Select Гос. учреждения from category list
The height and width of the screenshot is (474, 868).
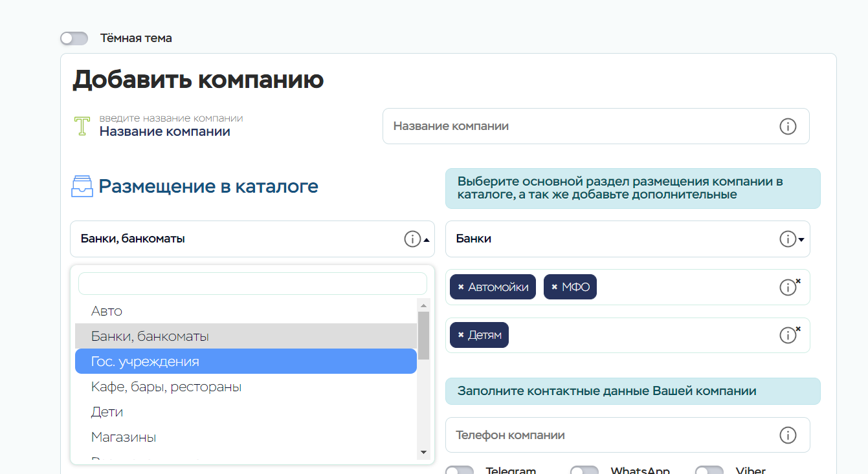tap(245, 361)
